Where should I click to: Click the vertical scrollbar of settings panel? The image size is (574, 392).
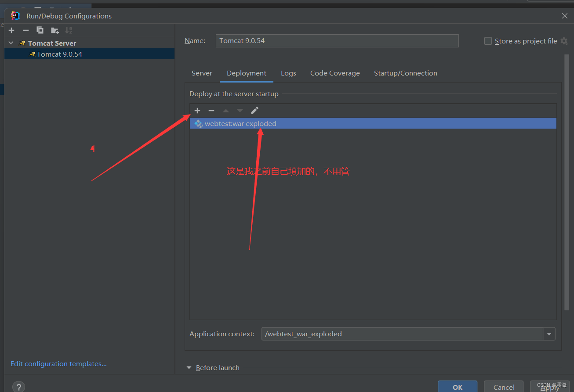coord(567,182)
